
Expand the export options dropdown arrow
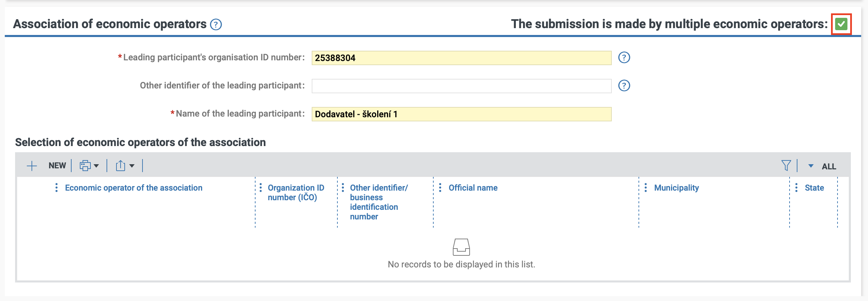tap(132, 166)
